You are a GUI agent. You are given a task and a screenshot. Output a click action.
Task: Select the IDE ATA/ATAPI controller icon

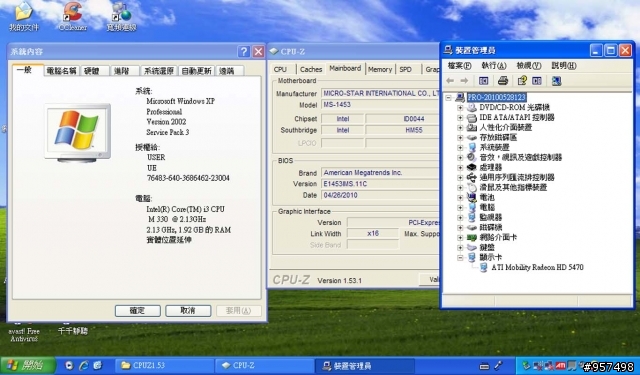pos(472,118)
